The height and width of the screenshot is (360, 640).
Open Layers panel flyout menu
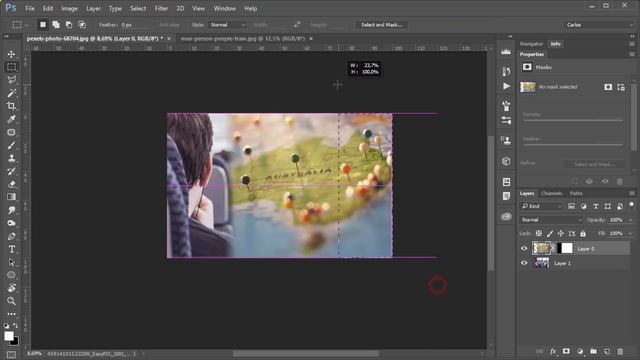[632, 193]
